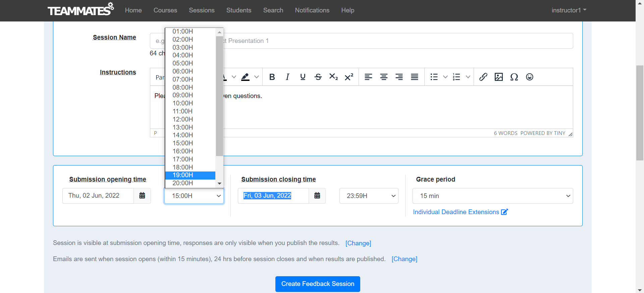This screenshot has width=644, height=293.
Task: Click the submission closing date field
Action: point(273,196)
